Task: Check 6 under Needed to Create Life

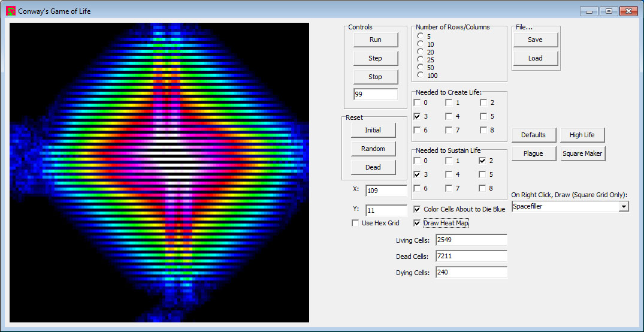Action: click(x=417, y=130)
